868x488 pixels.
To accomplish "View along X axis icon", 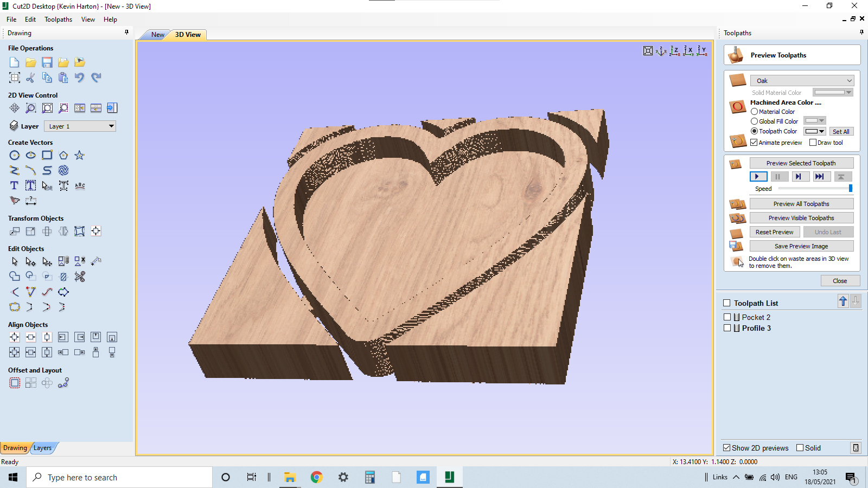I will click(x=688, y=51).
